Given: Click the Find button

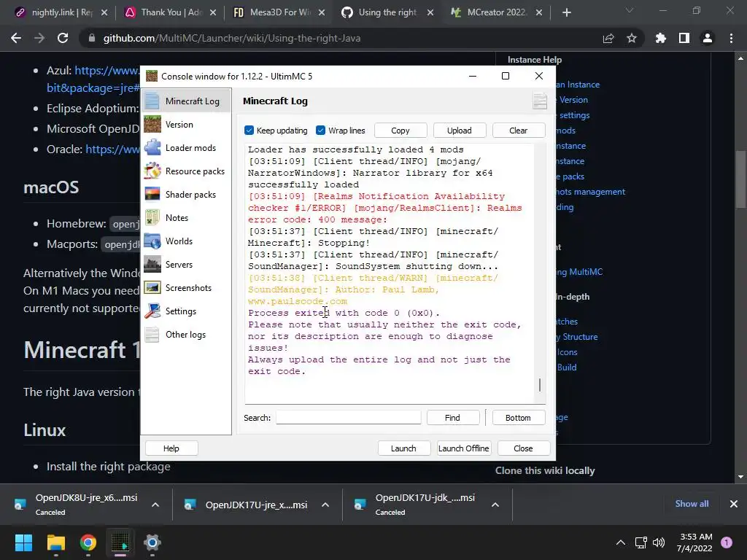Looking at the screenshot, I should click(x=452, y=418).
